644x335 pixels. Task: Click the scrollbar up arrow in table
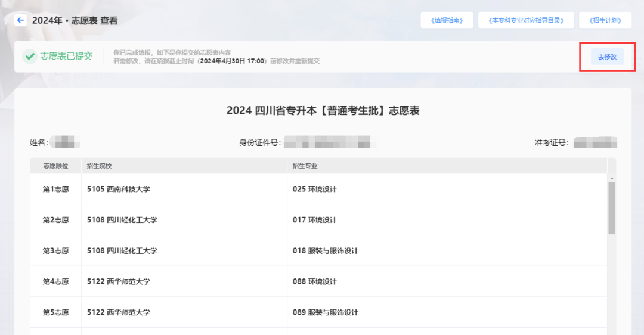611,178
